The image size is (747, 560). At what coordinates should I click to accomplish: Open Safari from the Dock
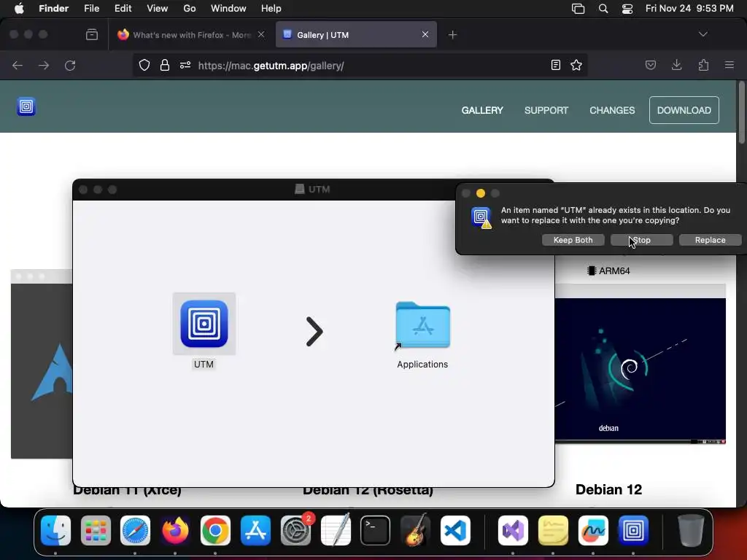135,531
